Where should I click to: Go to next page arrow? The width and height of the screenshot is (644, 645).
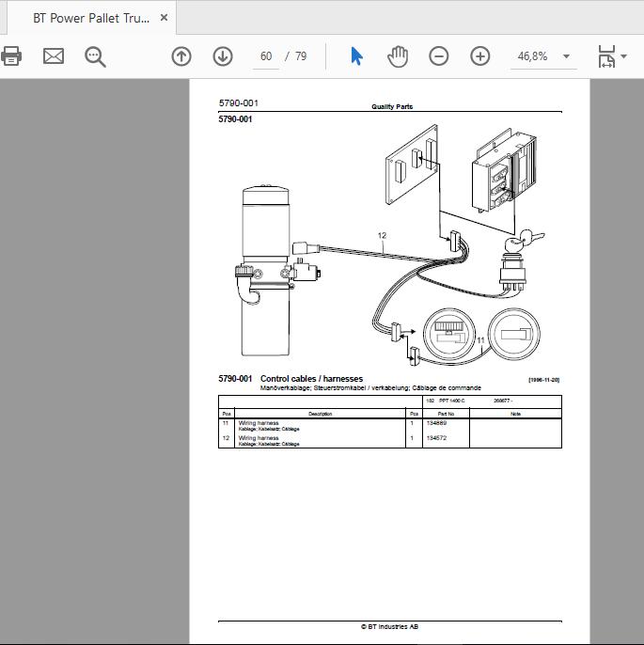pyautogui.click(x=223, y=56)
